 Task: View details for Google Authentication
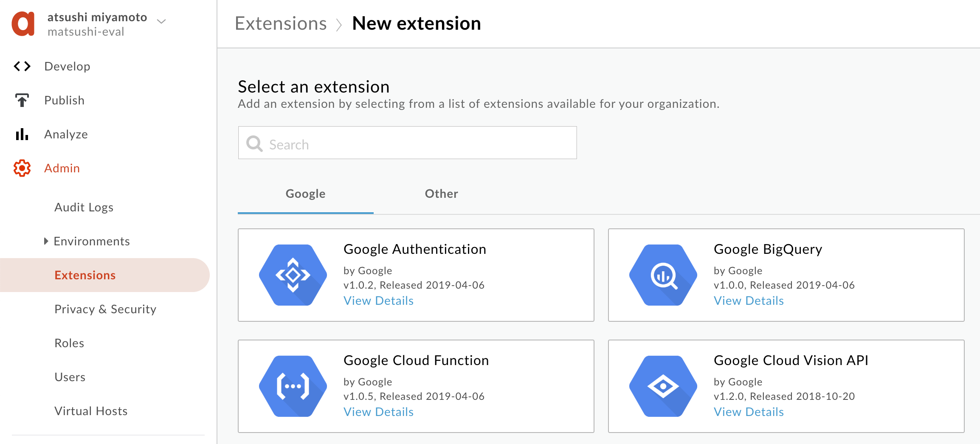tap(378, 301)
